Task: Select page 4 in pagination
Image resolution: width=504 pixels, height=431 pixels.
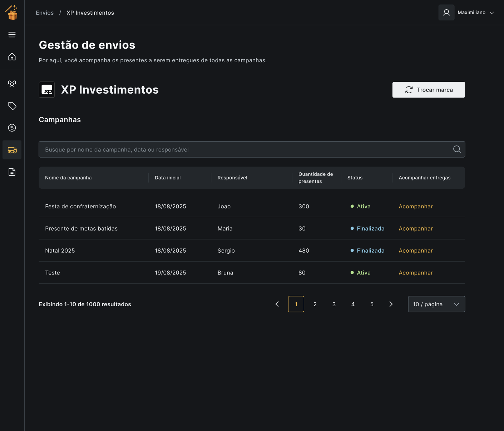Action: point(353,304)
